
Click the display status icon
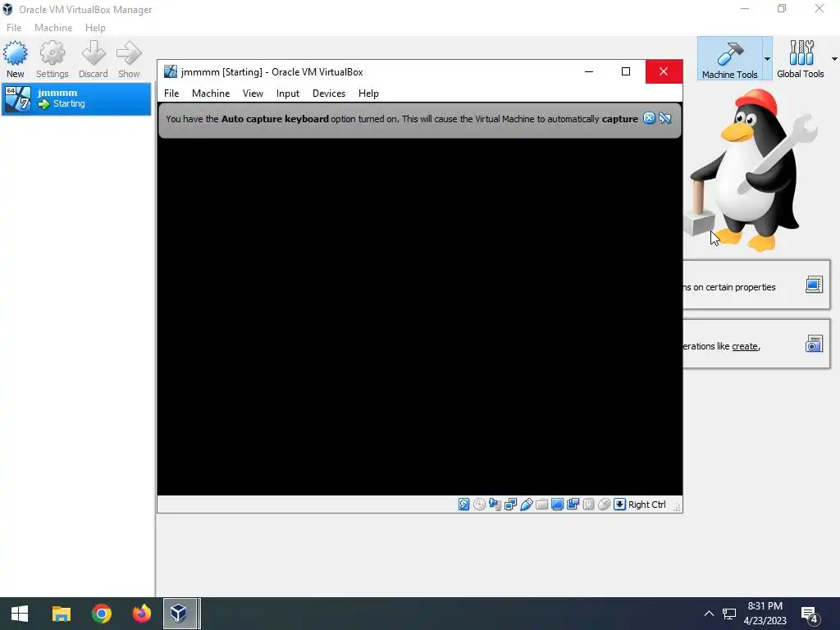point(557,504)
